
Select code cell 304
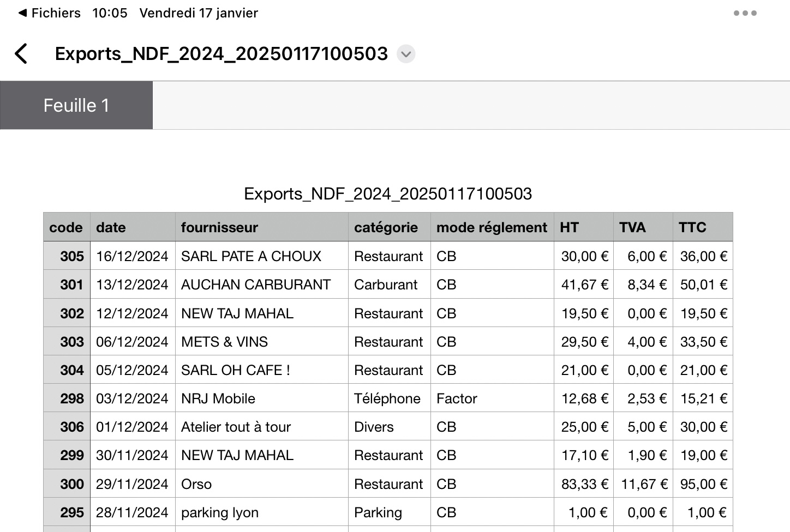tap(67, 370)
